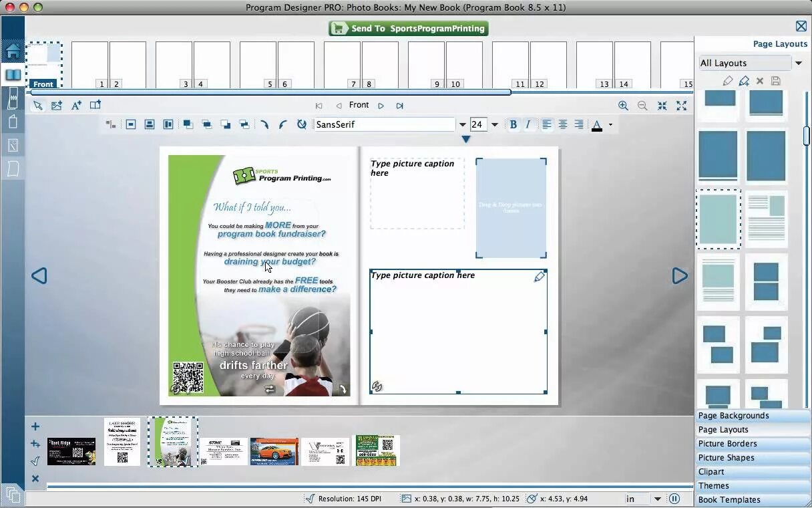Toggle italic text formatting
The height and width of the screenshot is (508, 812).
528,124
